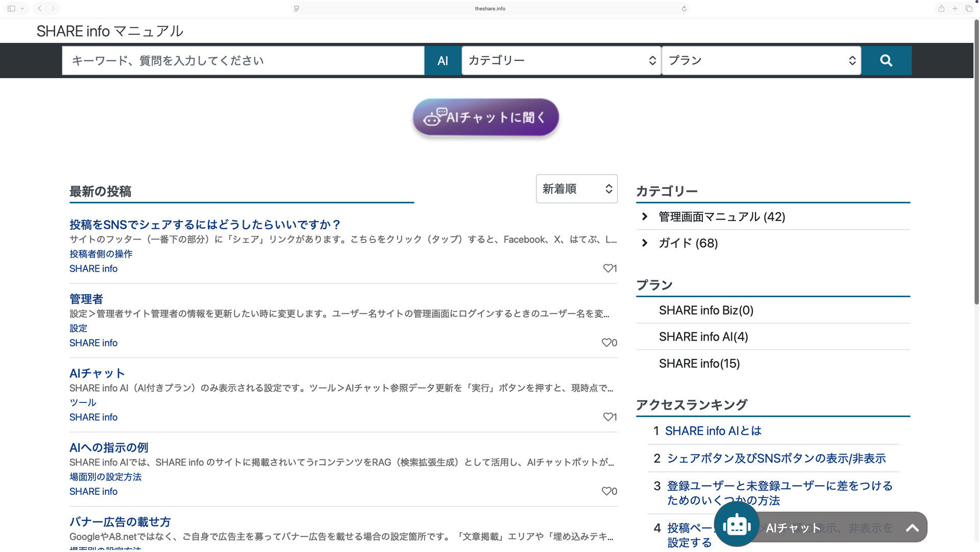
Task: Go back with Safari back arrow
Action: coord(39,8)
